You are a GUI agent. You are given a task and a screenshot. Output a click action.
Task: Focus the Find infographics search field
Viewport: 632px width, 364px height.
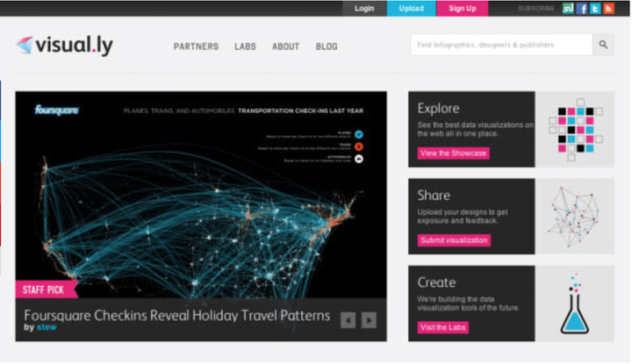[501, 45]
